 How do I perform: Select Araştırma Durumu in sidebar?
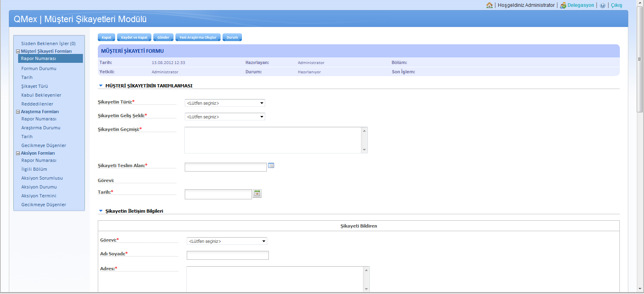[41, 128]
